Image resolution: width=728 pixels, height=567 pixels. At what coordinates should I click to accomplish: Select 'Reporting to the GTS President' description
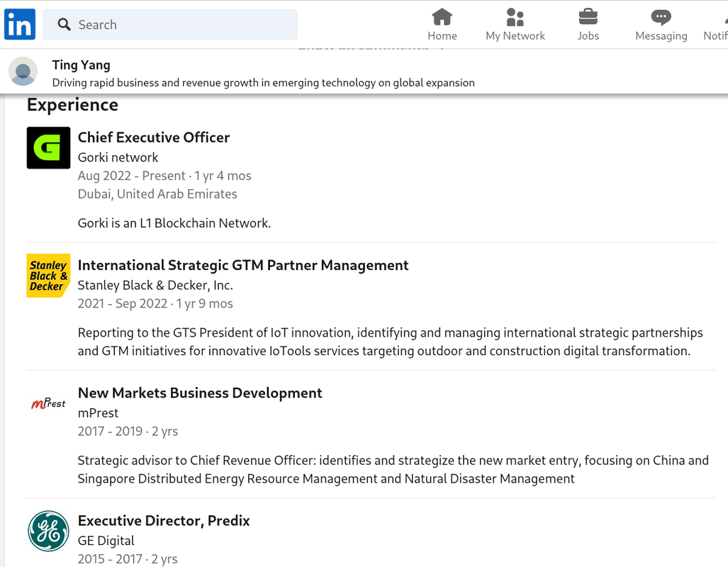pos(390,342)
